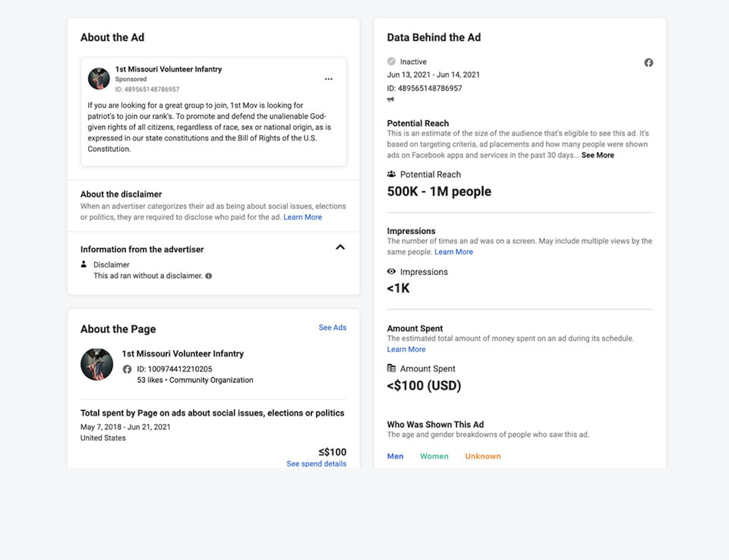Click the Amount Spent receipt icon
Viewport: 729px width, 560px height.
click(x=391, y=368)
